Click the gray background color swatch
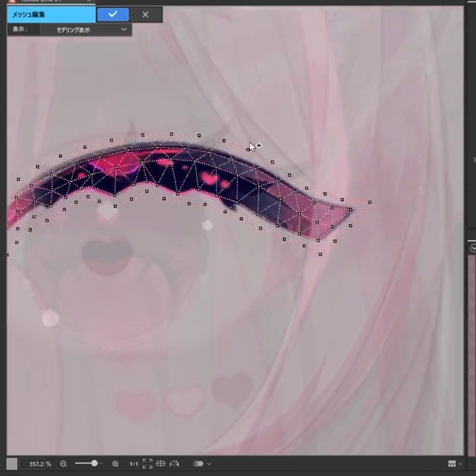 [x=12, y=463]
